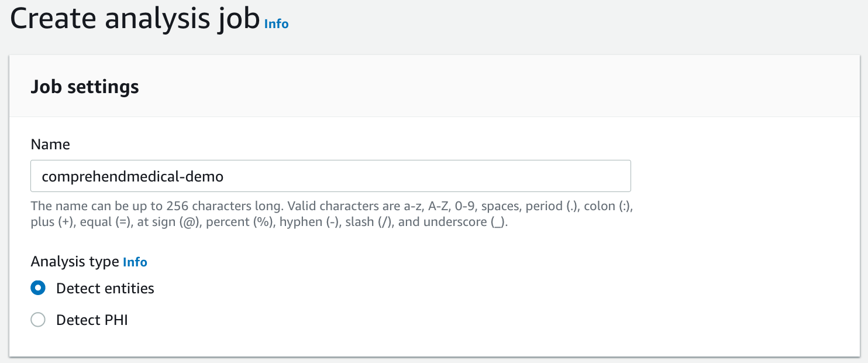
Task: Select the Detect entities radio button
Action: click(x=38, y=288)
